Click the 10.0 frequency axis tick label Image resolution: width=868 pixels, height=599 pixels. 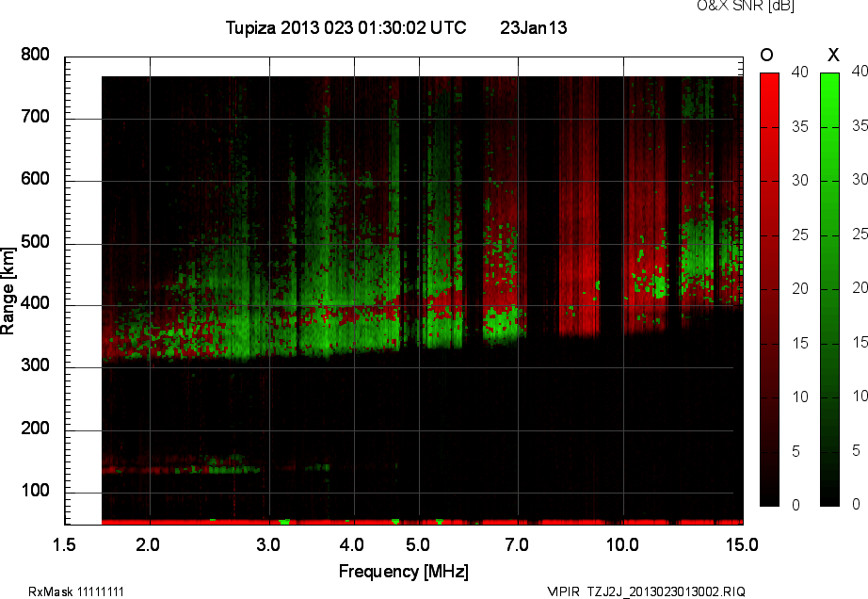pos(622,544)
